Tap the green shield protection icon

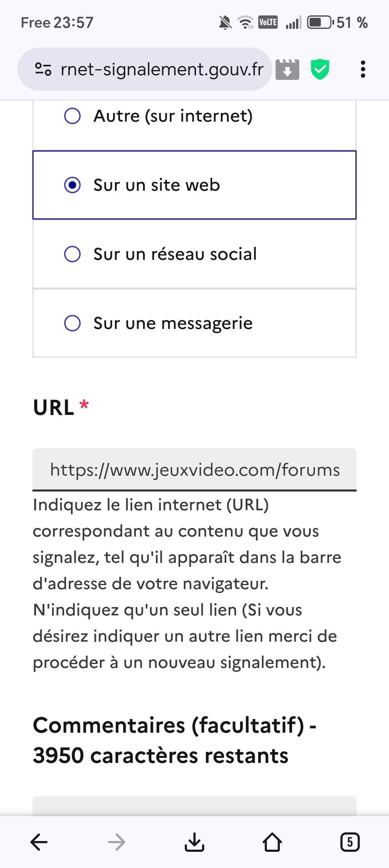320,69
